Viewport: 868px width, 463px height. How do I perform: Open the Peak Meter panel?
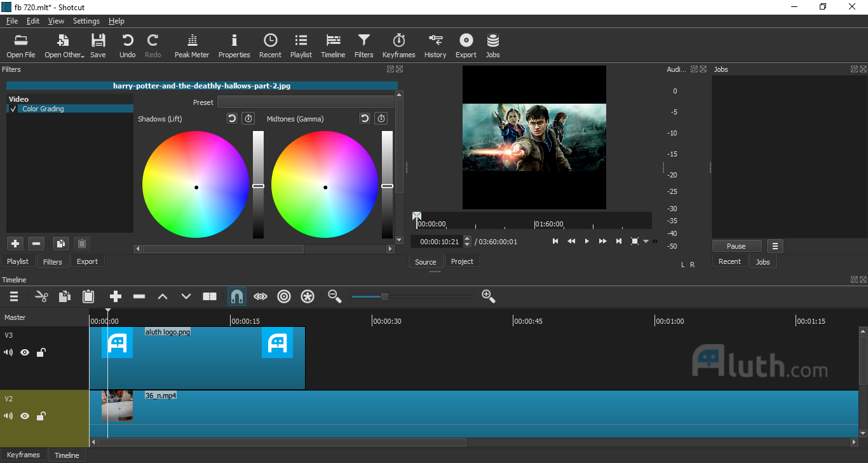point(192,46)
